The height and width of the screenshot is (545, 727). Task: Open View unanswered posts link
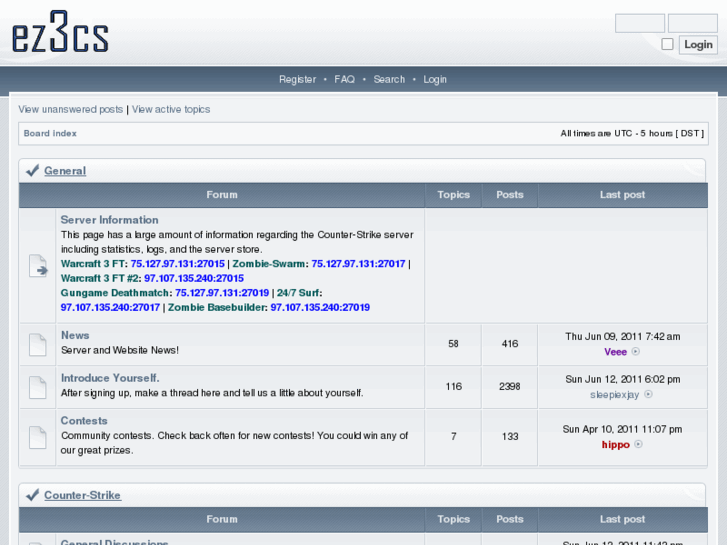70,109
